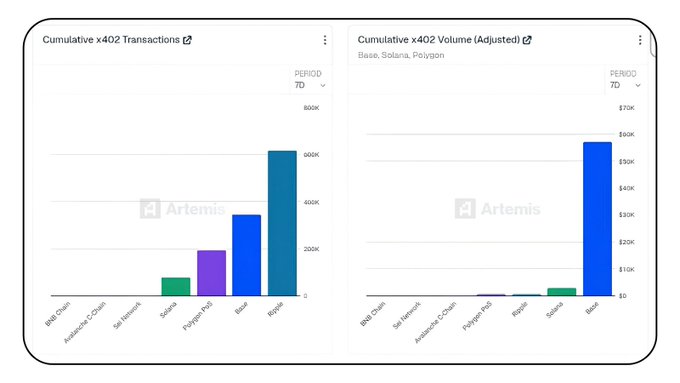The width and height of the screenshot is (680, 383).
Task: Click the Sei Network label in Volume chart
Action: (x=407, y=315)
